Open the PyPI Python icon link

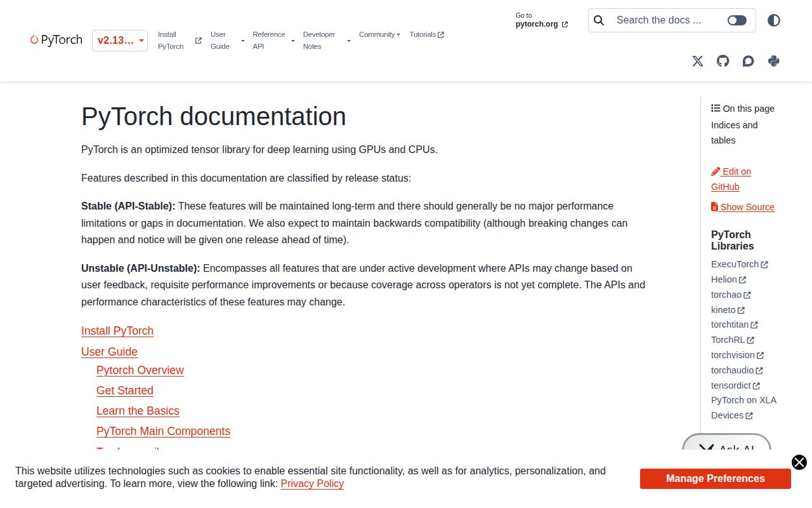(774, 61)
